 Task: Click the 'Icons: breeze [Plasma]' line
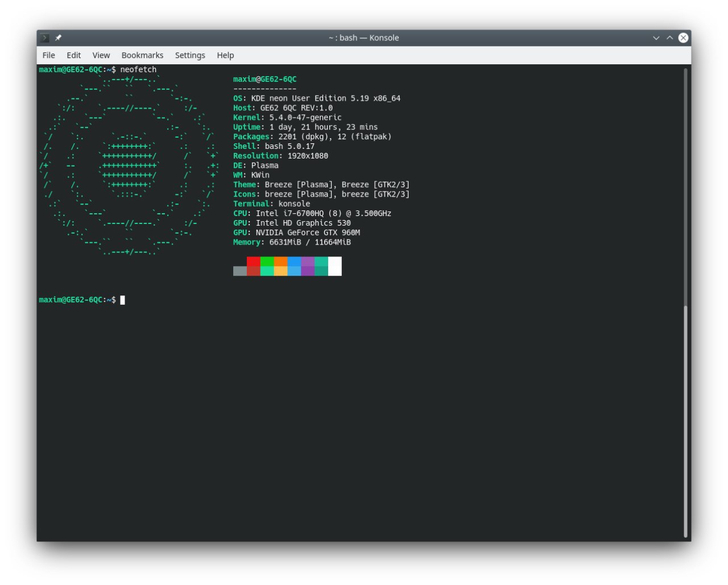[321, 194]
